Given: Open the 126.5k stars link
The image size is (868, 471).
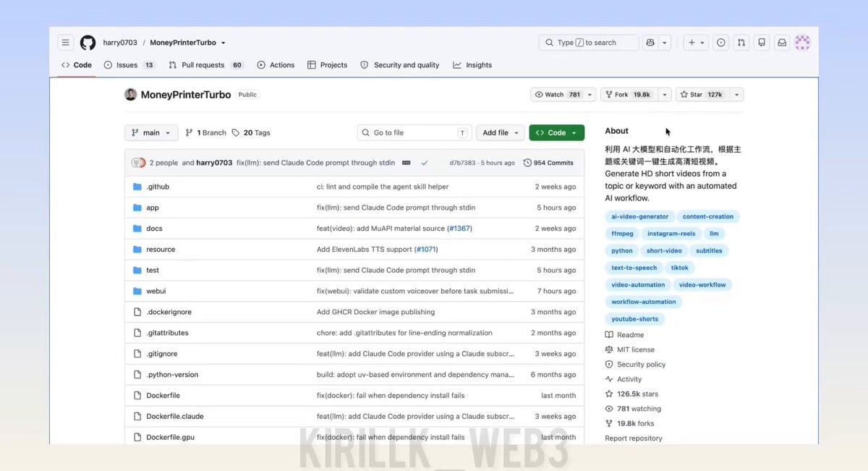Looking at the screenshot, I should coord(631,394).
